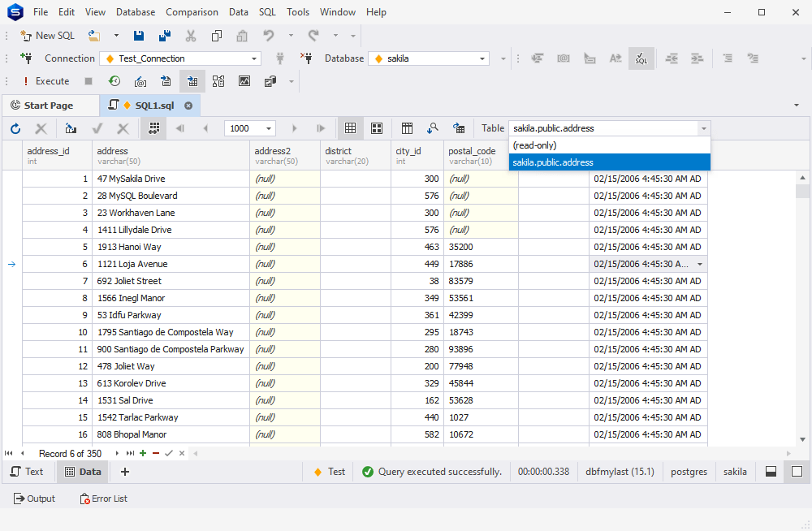Screen dimensions: 812x531
Task: Click the Export data icon
Action: tap(459, 128)
